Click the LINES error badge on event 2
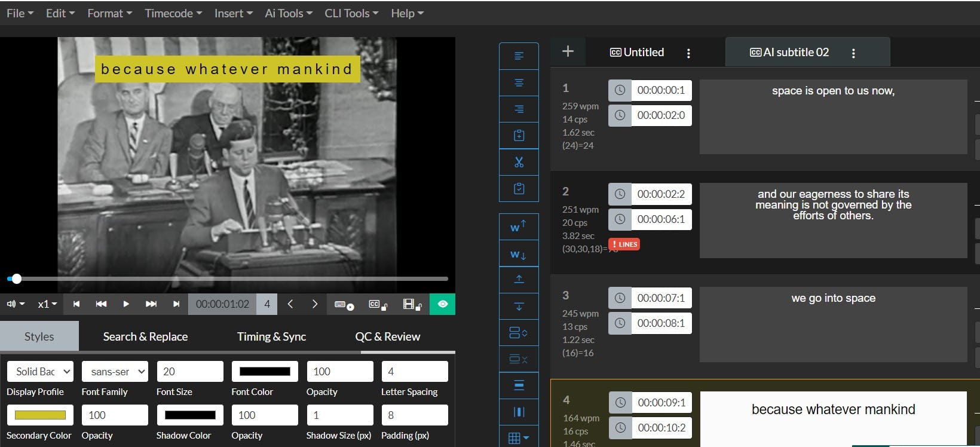Image resolution: width=980 pixels, height=447 pixels. click(624, 244)
